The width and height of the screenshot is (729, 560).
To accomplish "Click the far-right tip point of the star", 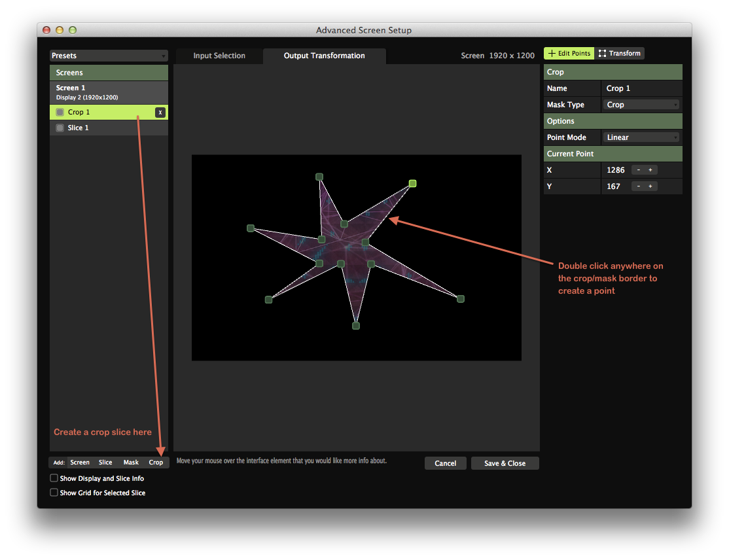I will (461, 299).
